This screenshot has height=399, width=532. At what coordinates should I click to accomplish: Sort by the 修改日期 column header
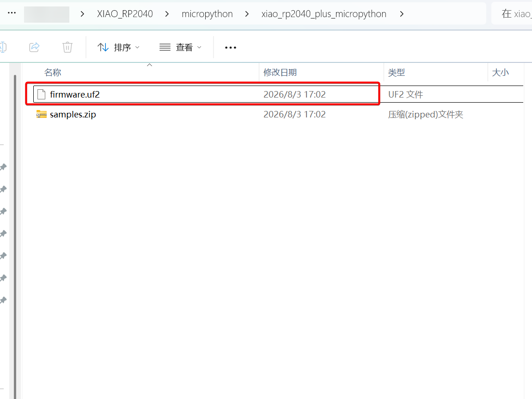pos(280,72)
